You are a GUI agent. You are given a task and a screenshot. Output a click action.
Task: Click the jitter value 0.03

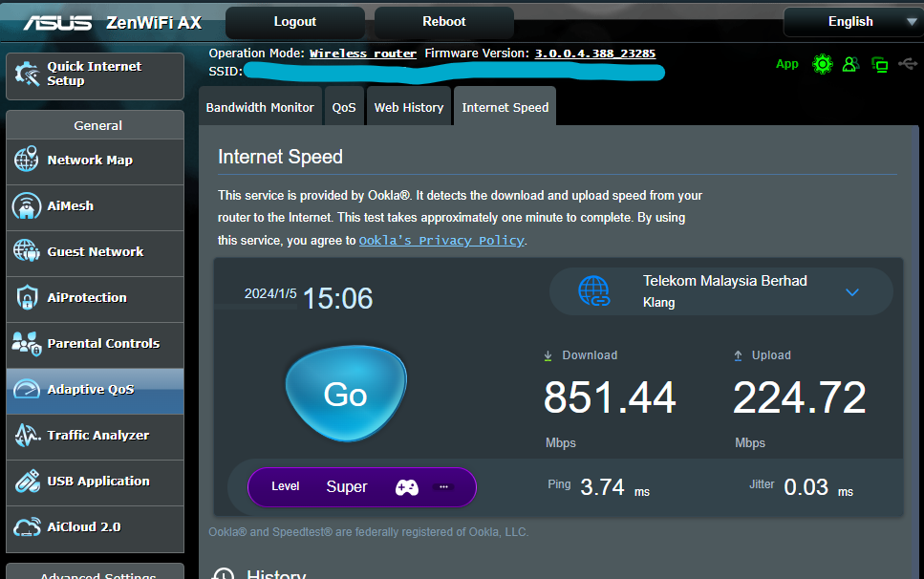(x=806, y=487)
